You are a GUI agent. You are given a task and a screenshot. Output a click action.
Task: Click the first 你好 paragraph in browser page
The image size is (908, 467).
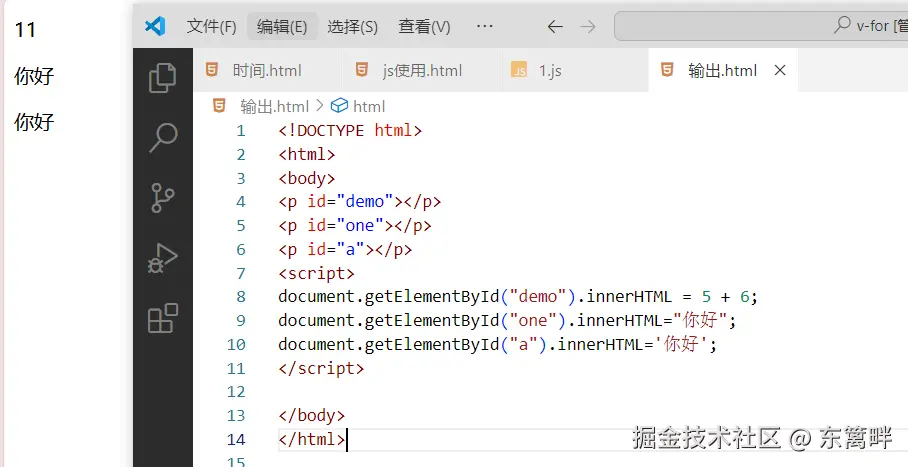[34, 76]
